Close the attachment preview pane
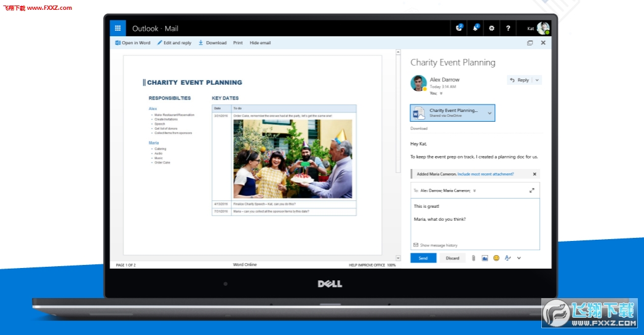 (x=543, y=42)
